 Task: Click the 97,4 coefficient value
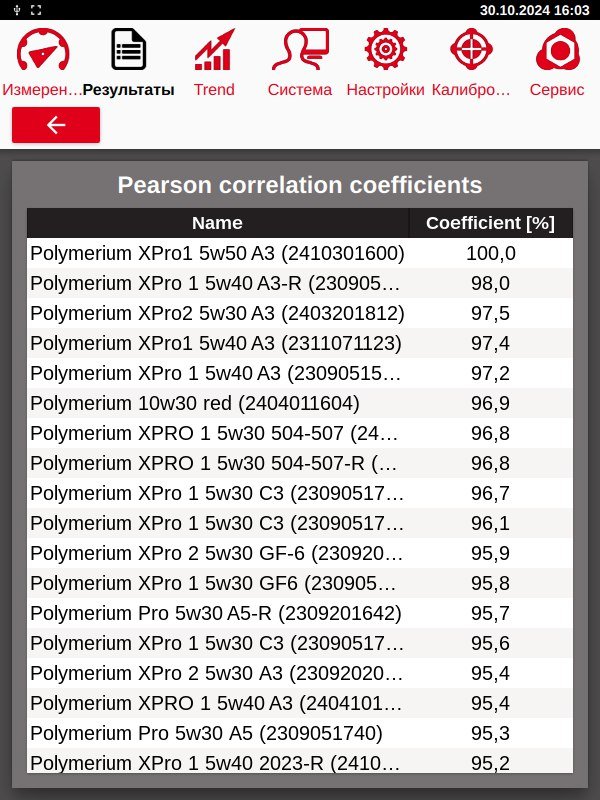point(491,343)
